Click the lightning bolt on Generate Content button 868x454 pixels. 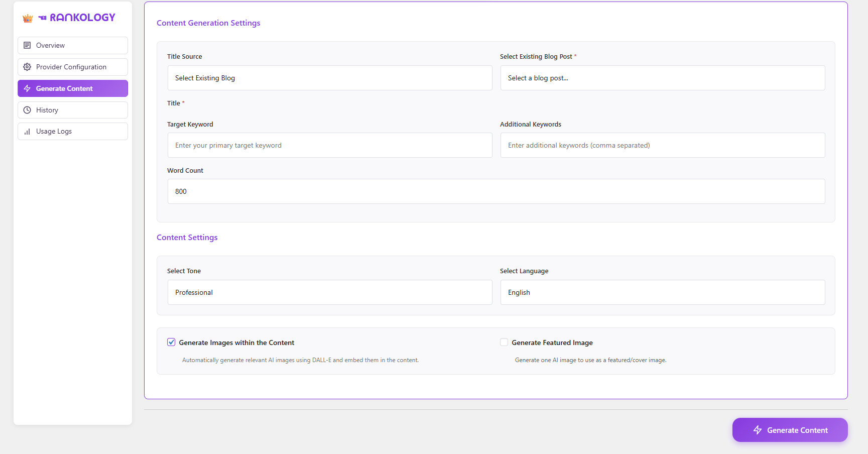click(x=758, y=430)
